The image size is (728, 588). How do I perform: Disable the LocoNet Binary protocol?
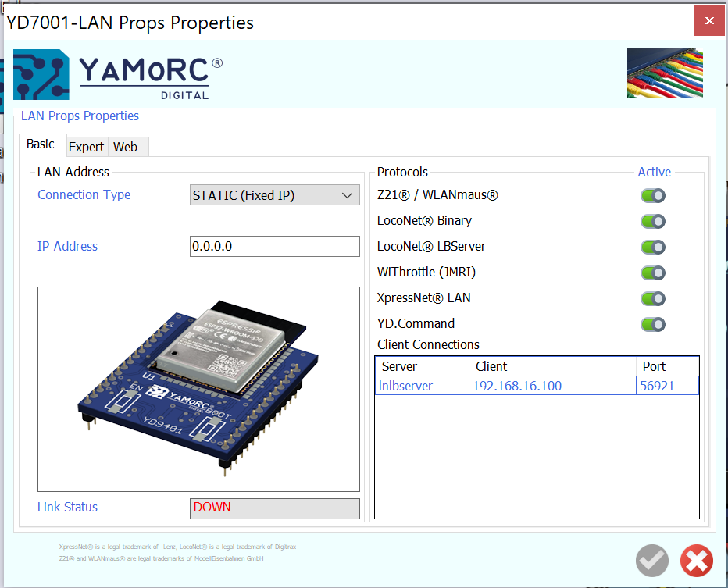pyautogui.click(x=653, y=222)
